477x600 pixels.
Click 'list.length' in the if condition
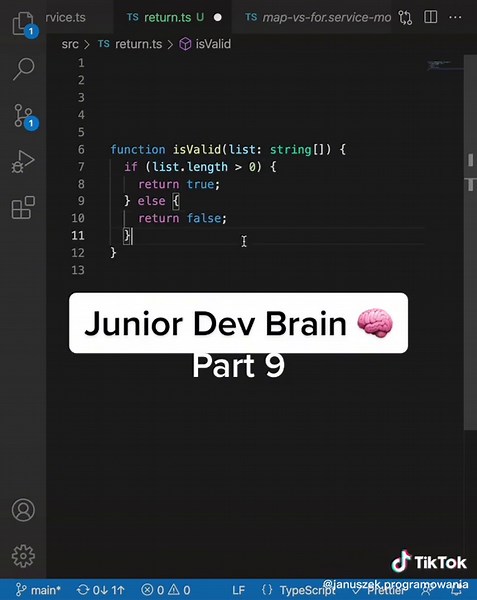click(x=190, y=167)
